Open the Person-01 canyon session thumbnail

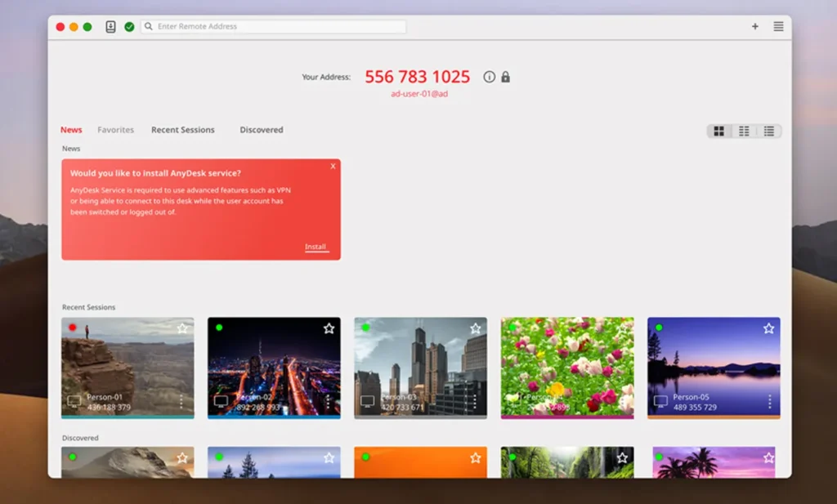tap(128, 368)
